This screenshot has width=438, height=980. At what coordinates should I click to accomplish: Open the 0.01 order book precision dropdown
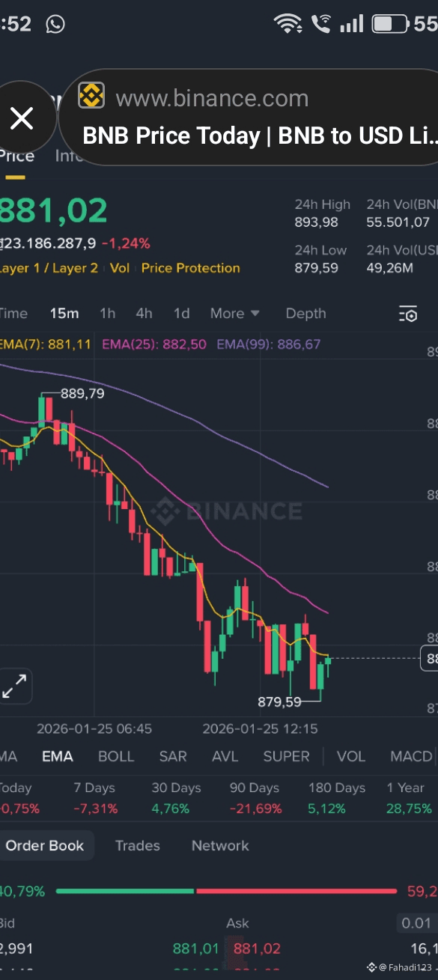pos(417,923)
